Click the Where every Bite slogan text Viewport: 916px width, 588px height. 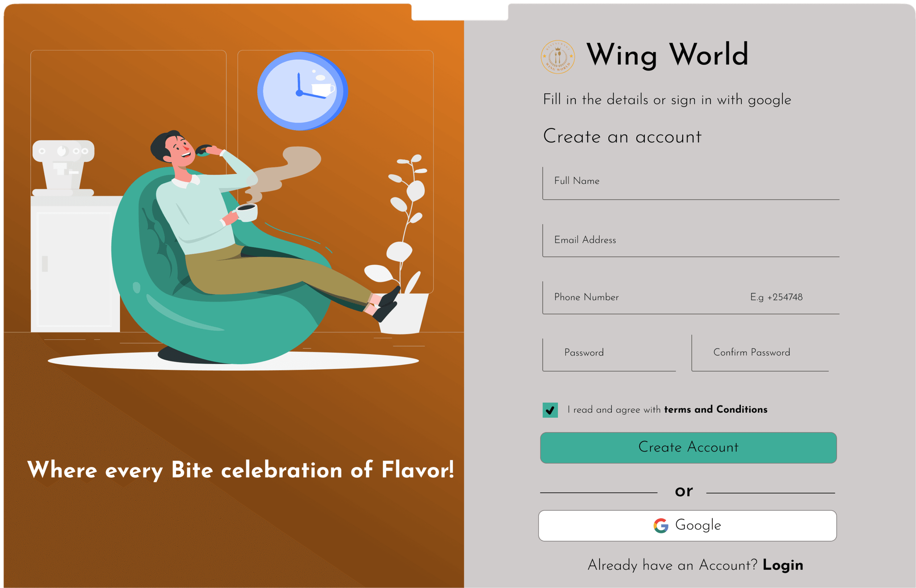(x=240, y=470)
